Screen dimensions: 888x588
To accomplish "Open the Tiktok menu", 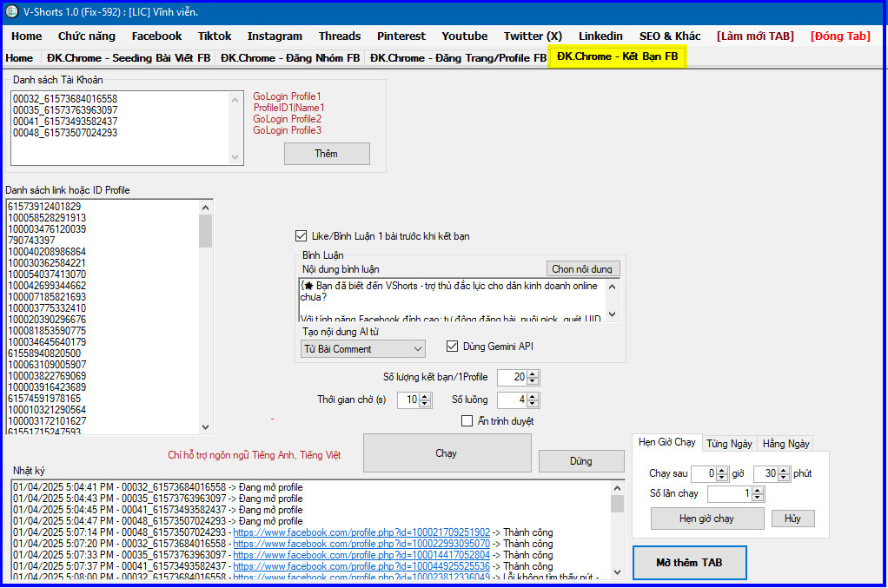I will click(x=215, y=36).
